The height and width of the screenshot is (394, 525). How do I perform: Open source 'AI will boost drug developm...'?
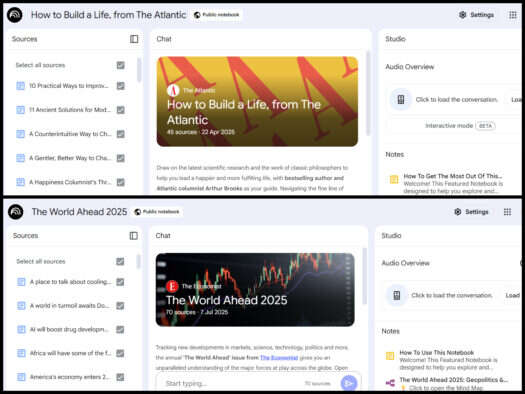click(x=69, y=329)
